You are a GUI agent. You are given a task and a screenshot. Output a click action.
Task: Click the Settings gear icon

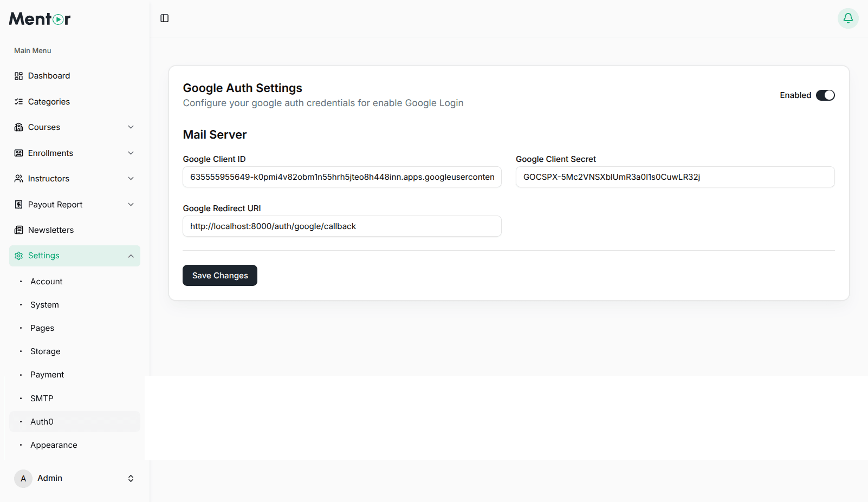18,255
